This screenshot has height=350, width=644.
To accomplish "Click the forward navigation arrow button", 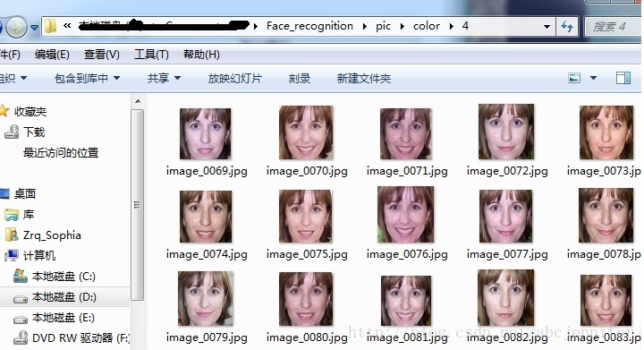I will [x=15, y=27].
